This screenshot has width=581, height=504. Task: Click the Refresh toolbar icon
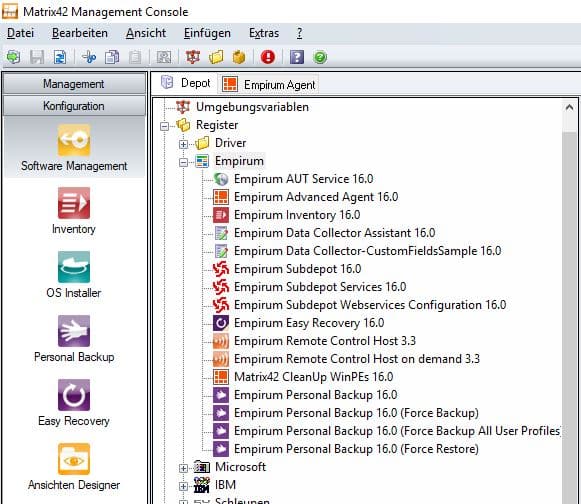click(x=60, y=57)
